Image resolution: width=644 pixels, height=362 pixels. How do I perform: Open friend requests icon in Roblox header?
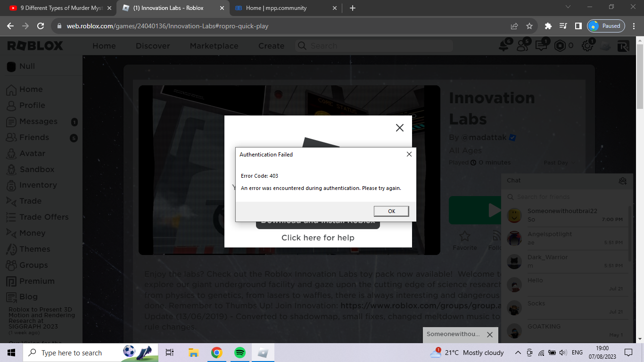pyautogui.click(x=523, y=45)
